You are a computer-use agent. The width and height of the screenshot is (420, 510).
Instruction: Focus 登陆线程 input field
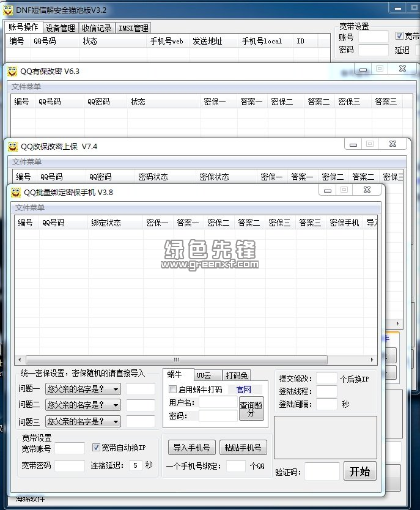[x=326, y=391]
